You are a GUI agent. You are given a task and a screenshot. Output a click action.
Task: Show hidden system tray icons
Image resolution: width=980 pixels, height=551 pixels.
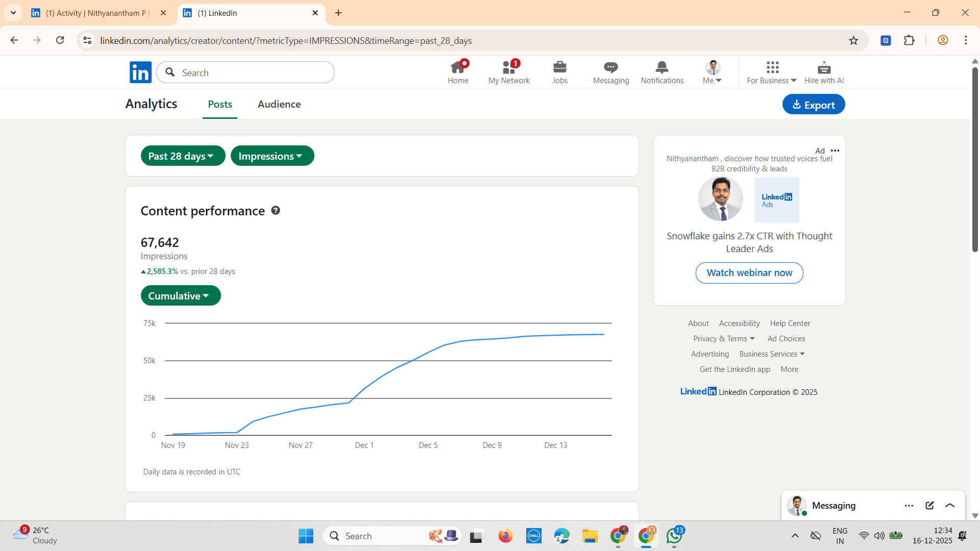(x=795, y=536)
